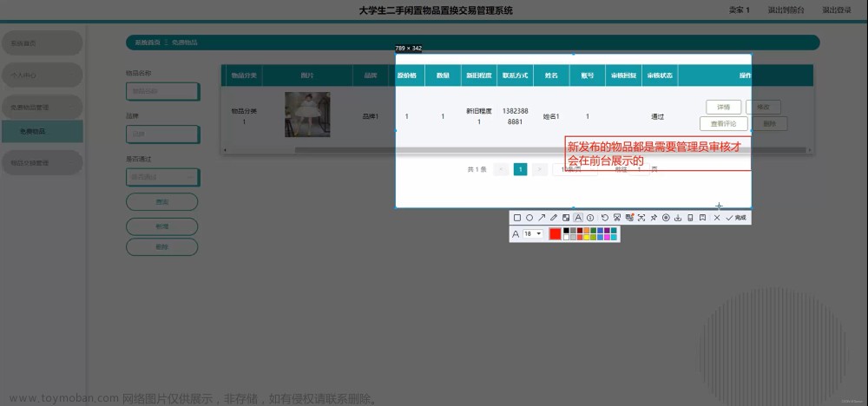Pick the lime green color swatch

(x=594, y=238)
